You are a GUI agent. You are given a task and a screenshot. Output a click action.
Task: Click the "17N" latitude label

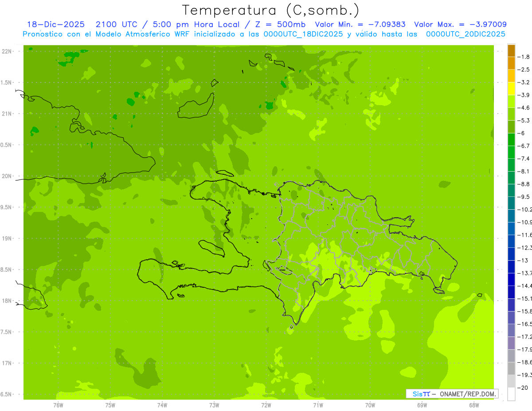pos(7,363)
